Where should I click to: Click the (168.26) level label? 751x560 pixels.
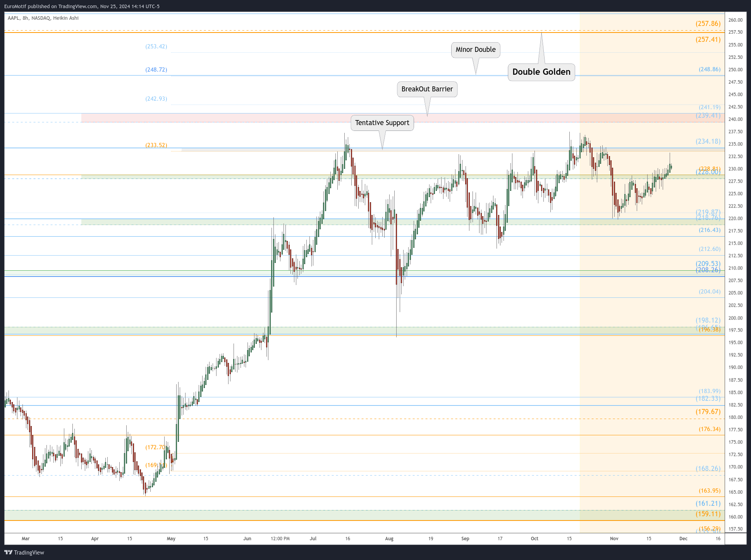[x=708, y=469]
